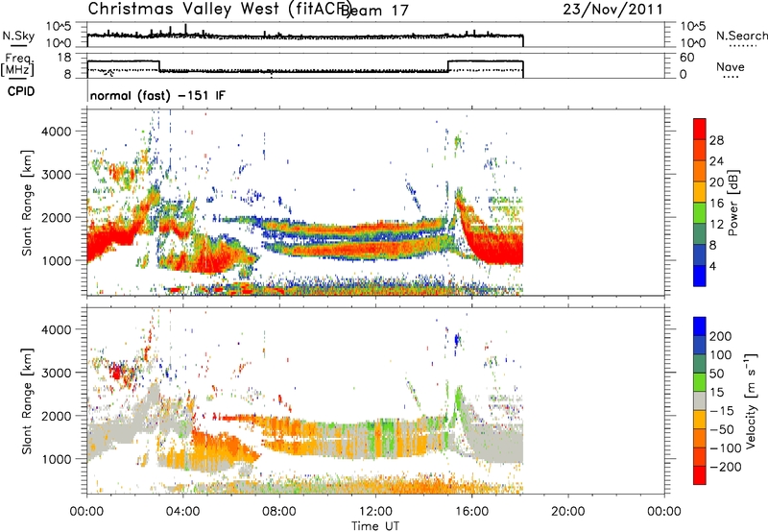Screen dimensions: 768x532
Task: Click the Nave legend label
Action: pyautogui.click(x=731, y=67)
